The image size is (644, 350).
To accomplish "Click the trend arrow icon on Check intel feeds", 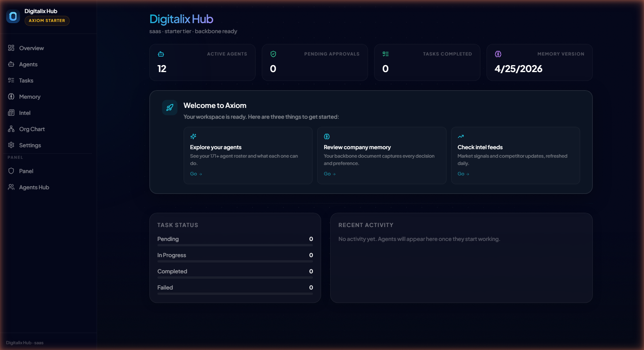I will coord(461,136).
